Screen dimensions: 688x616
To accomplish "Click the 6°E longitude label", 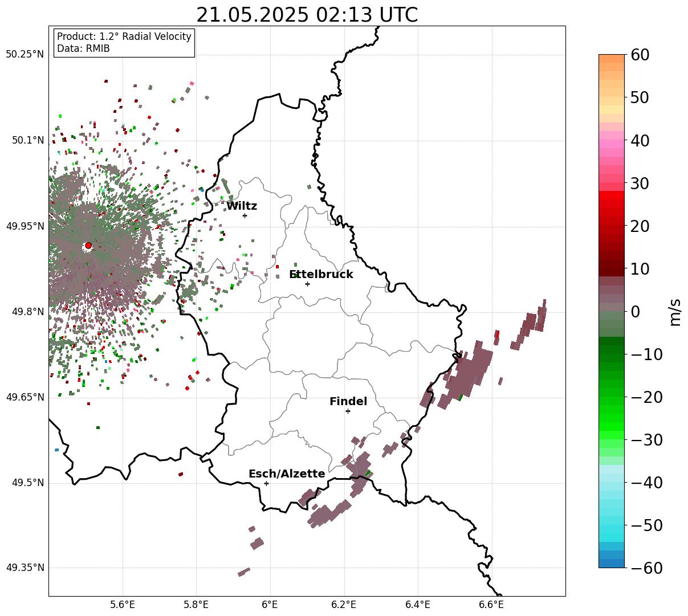I will point(270,605).
